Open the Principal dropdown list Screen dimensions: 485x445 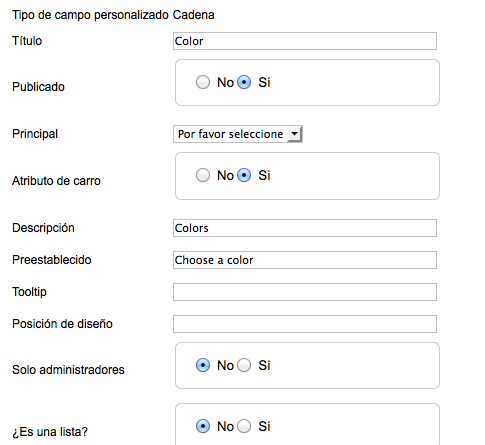238,134
